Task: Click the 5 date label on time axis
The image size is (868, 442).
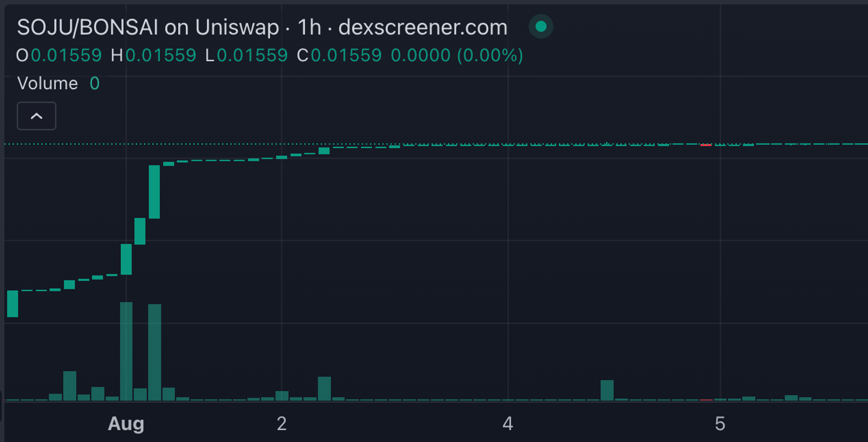Action: (x=720, y=424)
